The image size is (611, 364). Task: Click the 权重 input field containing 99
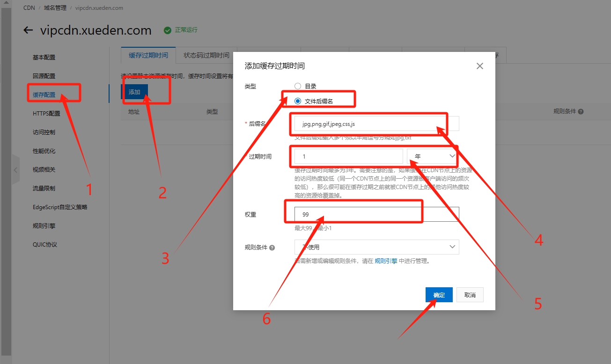[376, 214]
